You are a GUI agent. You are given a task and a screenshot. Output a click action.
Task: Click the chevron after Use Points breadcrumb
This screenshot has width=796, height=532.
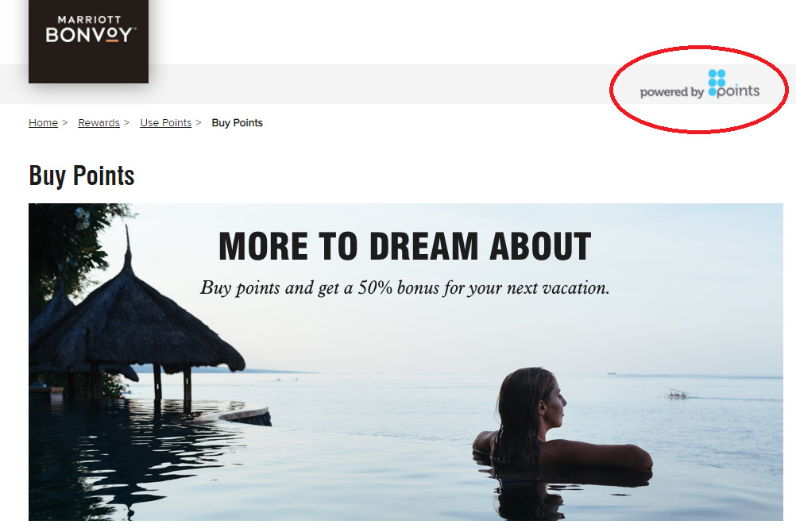pyautogui.click(x=199, y=123)
